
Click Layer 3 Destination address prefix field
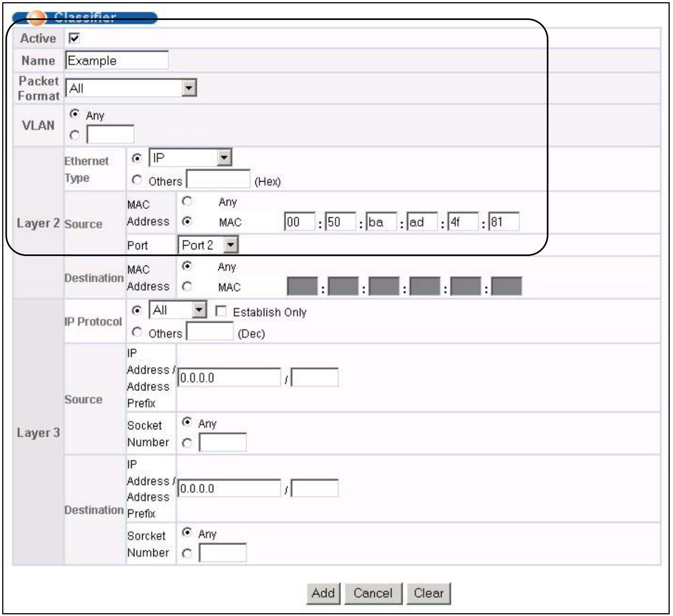315,488
